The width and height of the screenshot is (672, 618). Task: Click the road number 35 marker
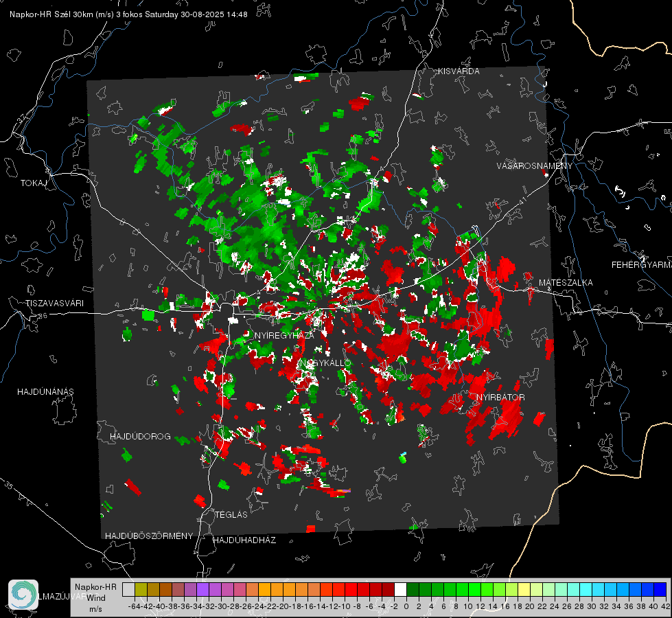8,485
